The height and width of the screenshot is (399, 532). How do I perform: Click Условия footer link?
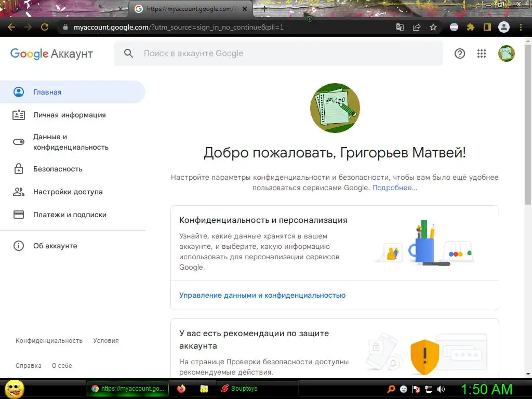(106, 341)
